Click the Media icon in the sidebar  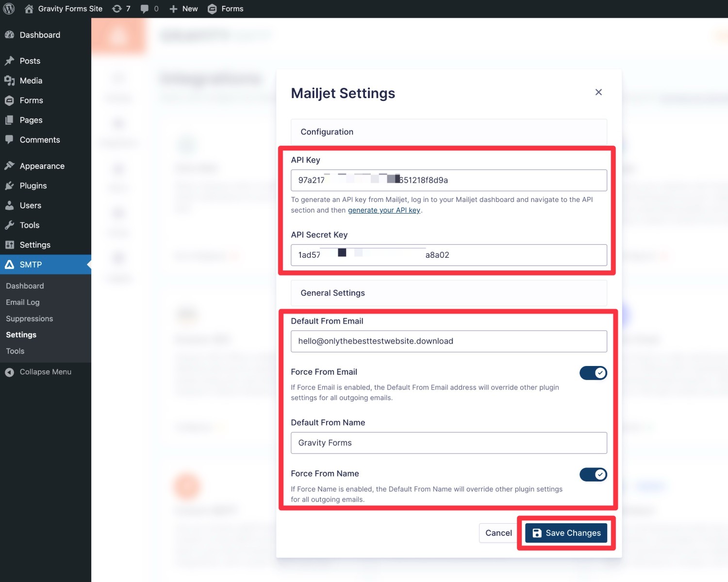tap(9, 81)
